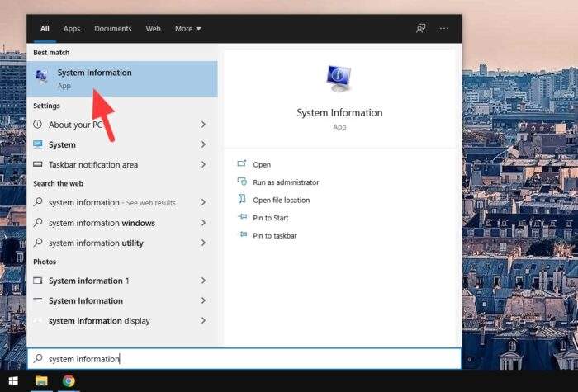Open the three-dot options menu
578x392 pixels.
[444, 28]
